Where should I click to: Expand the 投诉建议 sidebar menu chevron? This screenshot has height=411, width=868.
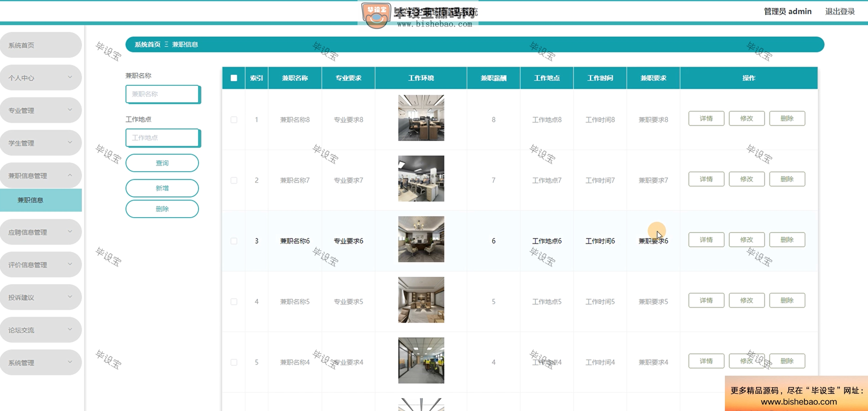[70, 297]
